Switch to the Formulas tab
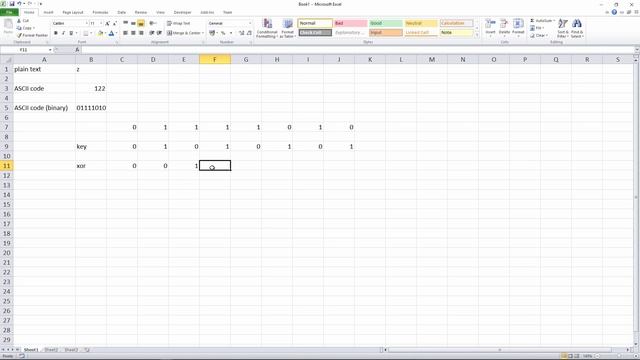Screen dimensions: 640x360 point(100,12)
